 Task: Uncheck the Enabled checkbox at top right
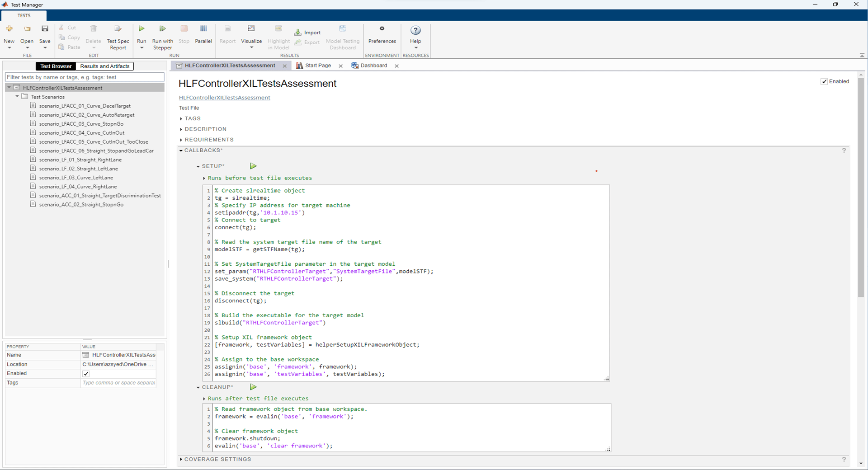[x=824, y=82]
